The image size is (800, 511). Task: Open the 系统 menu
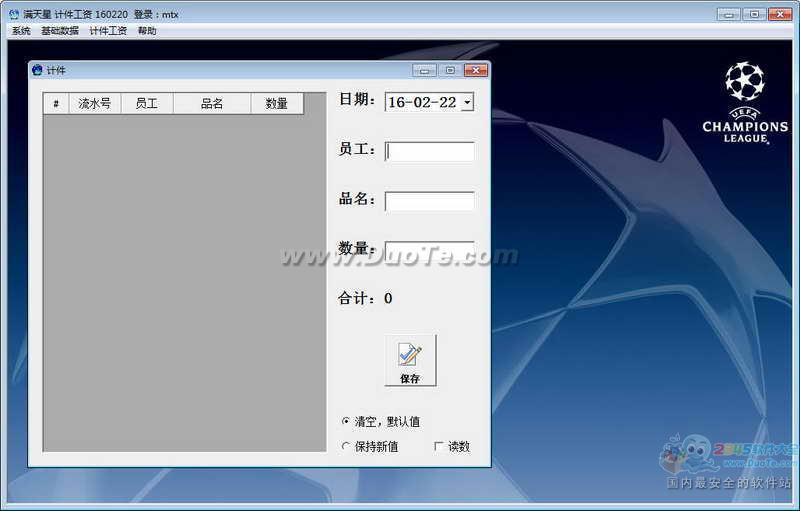pyautogui.click(x=21, y=31)
